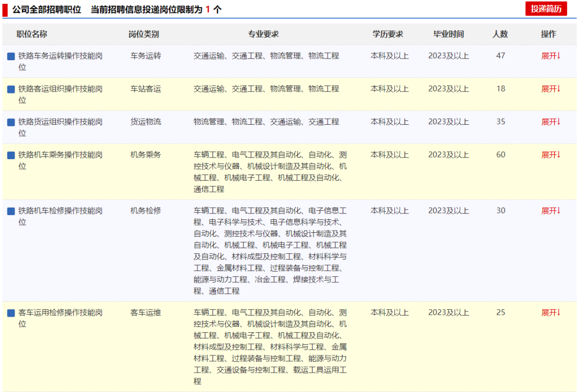Select the 铁路机车检修操作技能岗位 job title

point(60,216)
